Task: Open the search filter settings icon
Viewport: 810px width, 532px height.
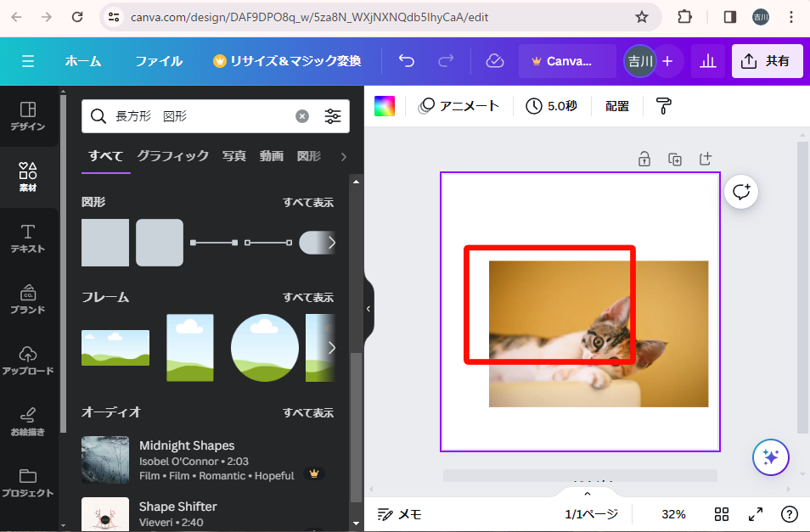Action: tap(333, 116)
